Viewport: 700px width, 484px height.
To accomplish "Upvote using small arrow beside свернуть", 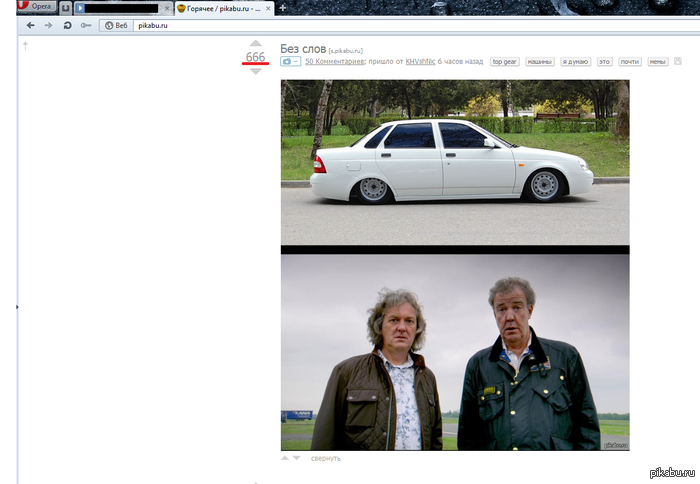I will pyautogui.click(x=285, y=458).
